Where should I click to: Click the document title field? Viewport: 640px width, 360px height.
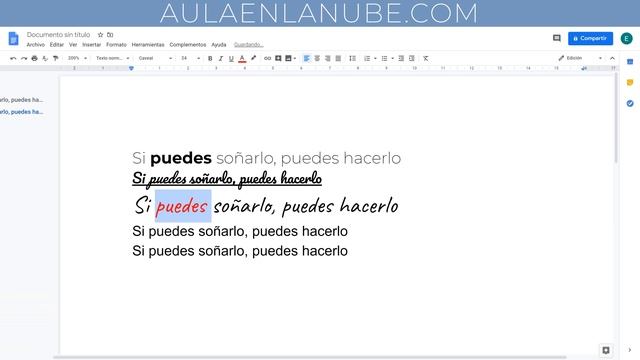58,35
